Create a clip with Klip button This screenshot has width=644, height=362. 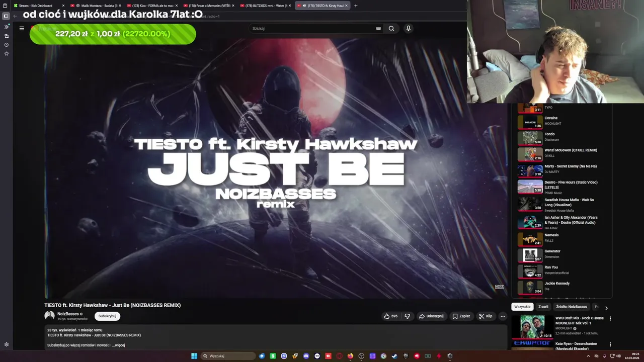coord(486,316)
